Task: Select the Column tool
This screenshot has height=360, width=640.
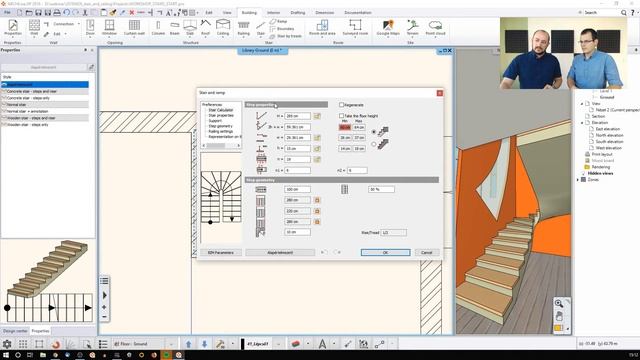Action: (158, 28)
